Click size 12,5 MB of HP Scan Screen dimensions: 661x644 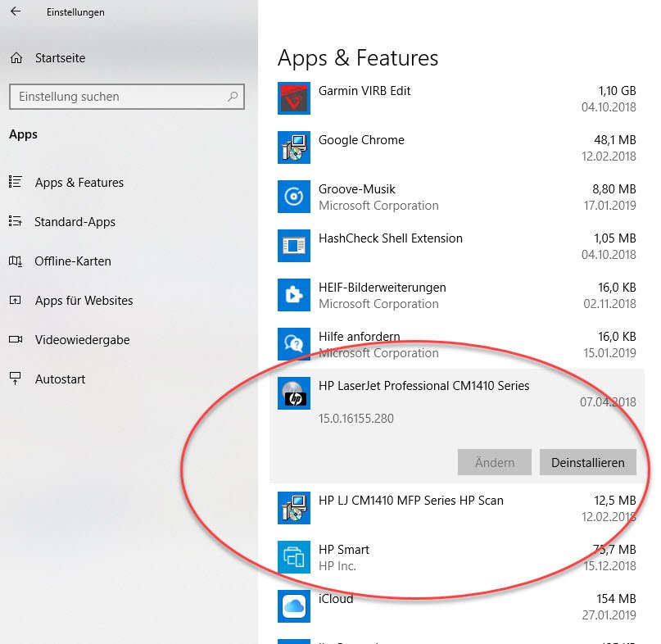(614, 500)
